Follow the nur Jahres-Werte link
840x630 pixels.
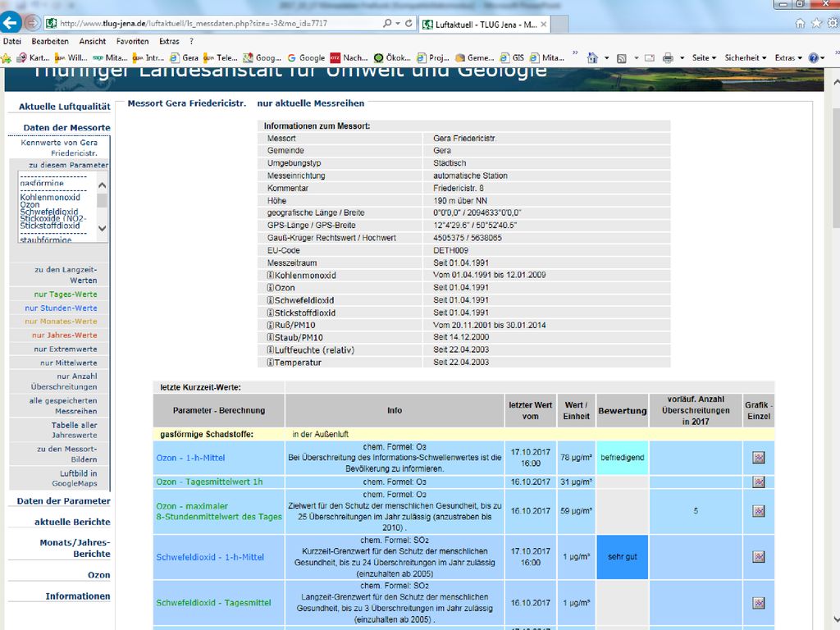coord(64,335)
